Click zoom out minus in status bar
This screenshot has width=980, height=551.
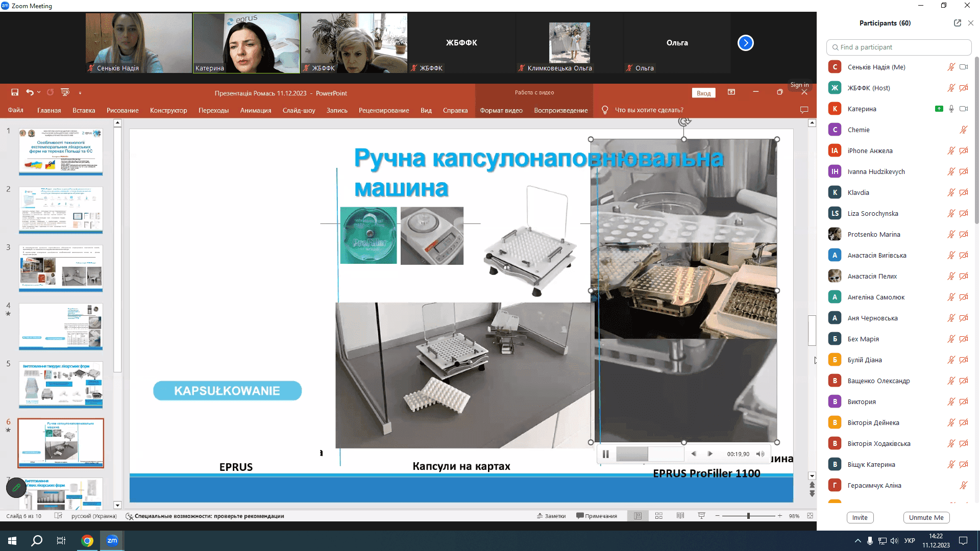click(x=717, y=516)
